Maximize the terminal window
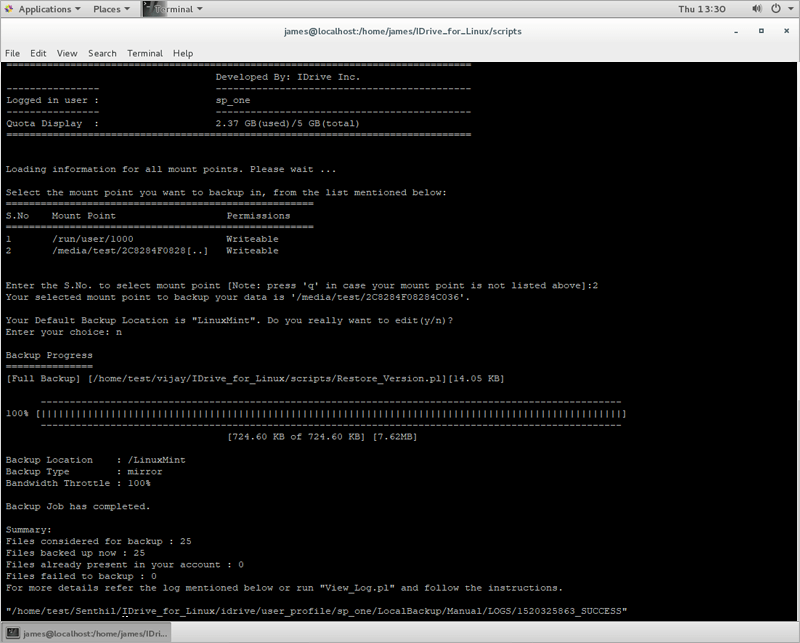Image resolution: width=800 pixels, height=643 pixels. (761, 31)
